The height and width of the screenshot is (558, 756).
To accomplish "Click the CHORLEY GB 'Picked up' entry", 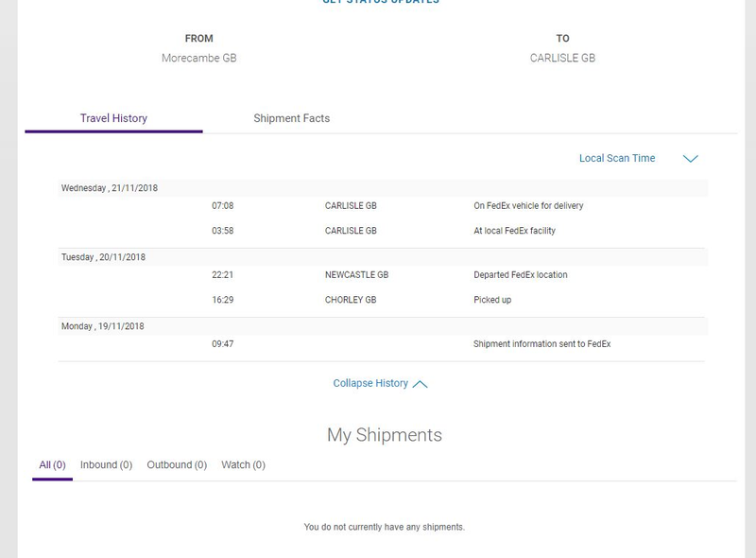I will point(383,300).
